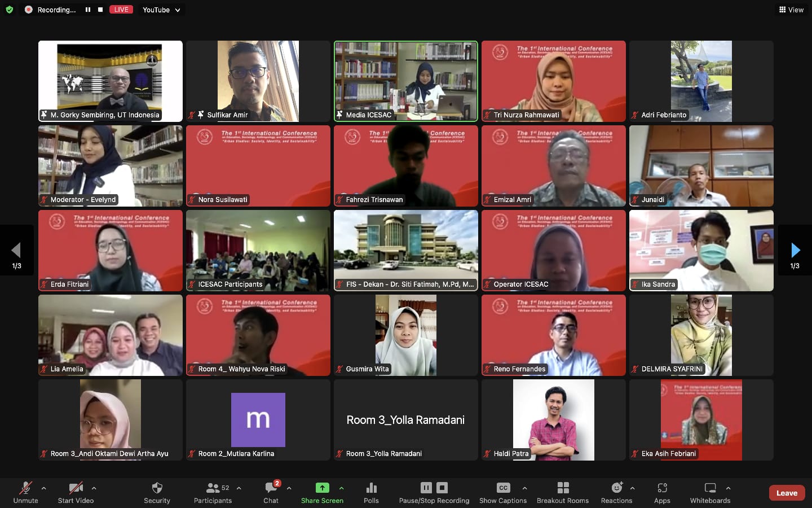
Task: Open the Security shield options
Action: (x=157, y=492)
